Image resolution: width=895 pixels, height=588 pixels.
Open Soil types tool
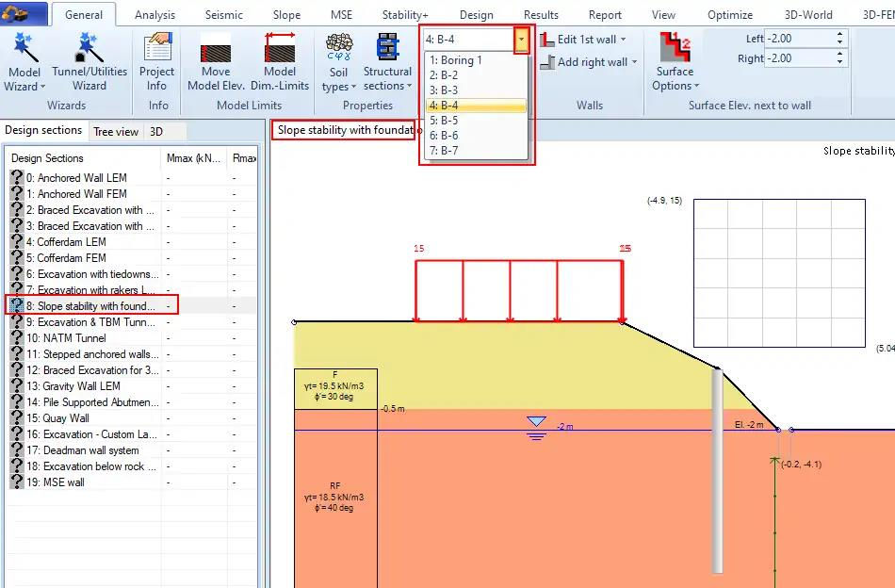point(338,61)
